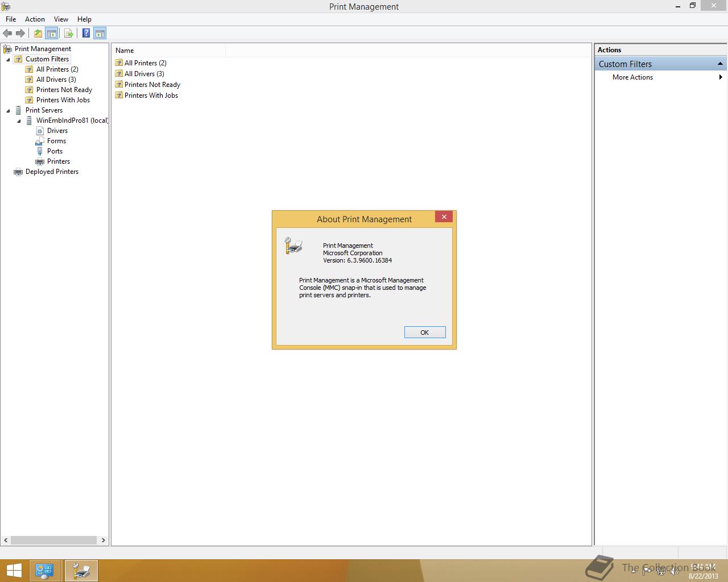The width and height of the screenshot is (728, 582).
Task: Click the Deployed Printers icon in tree
Action: click(18, 172)
